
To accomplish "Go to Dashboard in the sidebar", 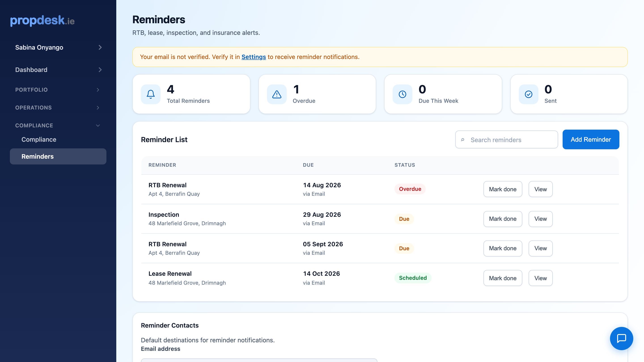I will click(x=58, y=70).
